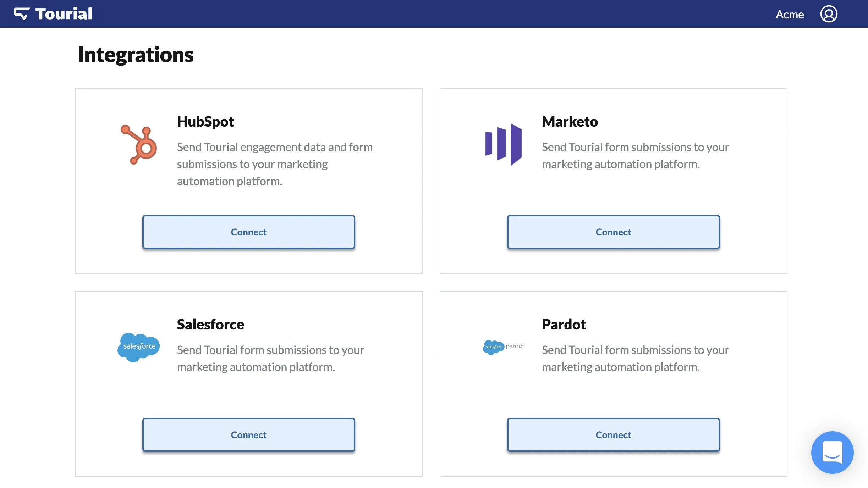
Task: Select the Salesforce card title
Action: 210,325
